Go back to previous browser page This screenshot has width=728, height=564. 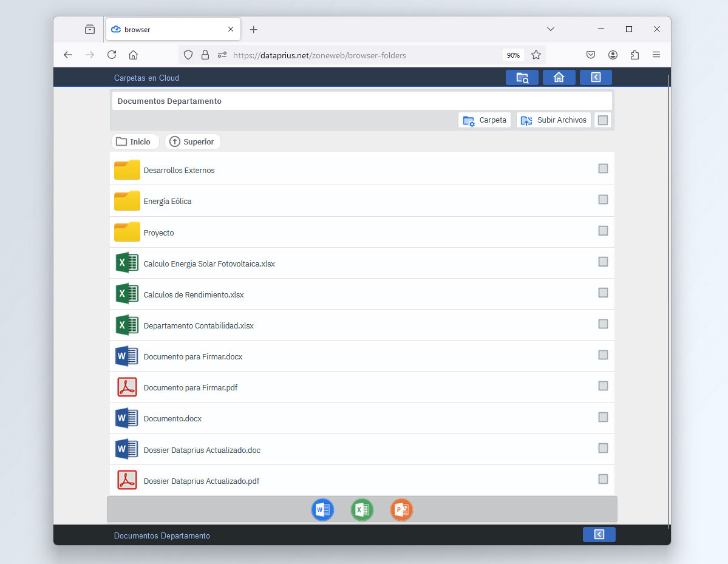coord(68,55)
